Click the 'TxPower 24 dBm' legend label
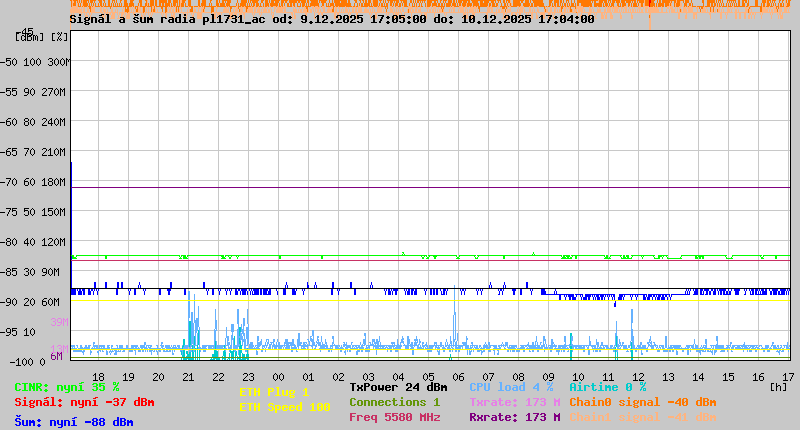The width and height of the screenshot is (800, 430). point(398,387)
